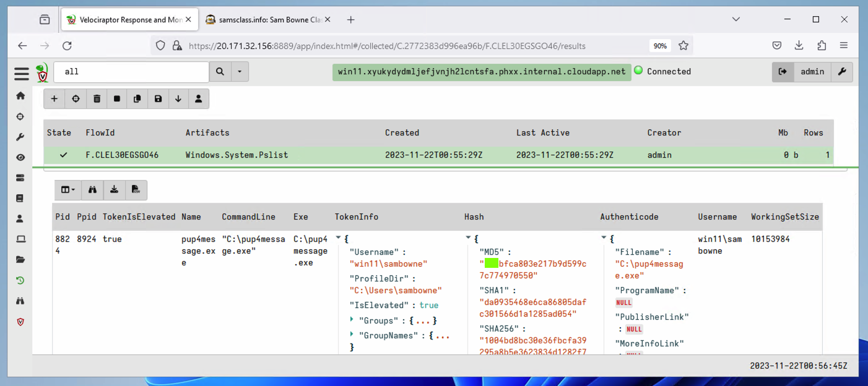Click the CSV export icon
Image resolution: width=868 pixels, height=386 pixels.
[136, 190]
